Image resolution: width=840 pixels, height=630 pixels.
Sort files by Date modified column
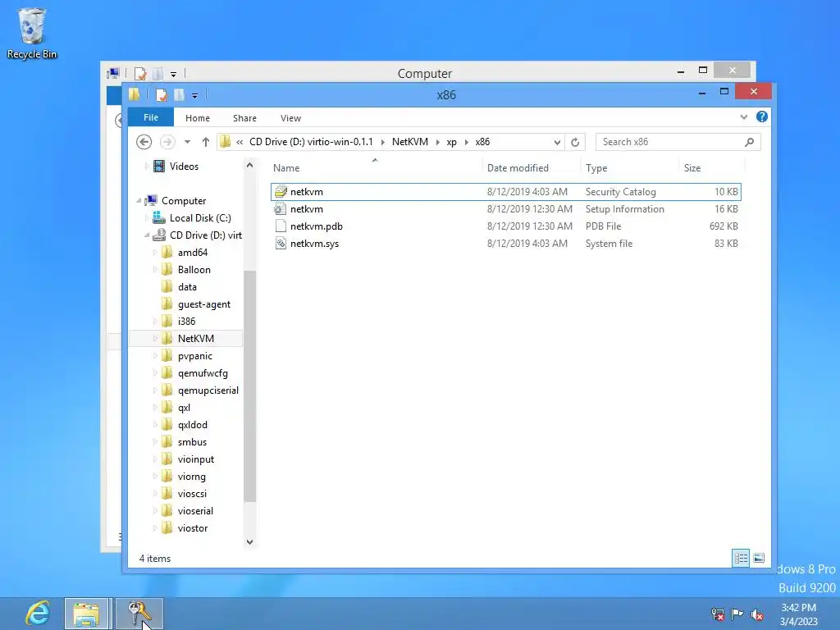coord(532,167)
